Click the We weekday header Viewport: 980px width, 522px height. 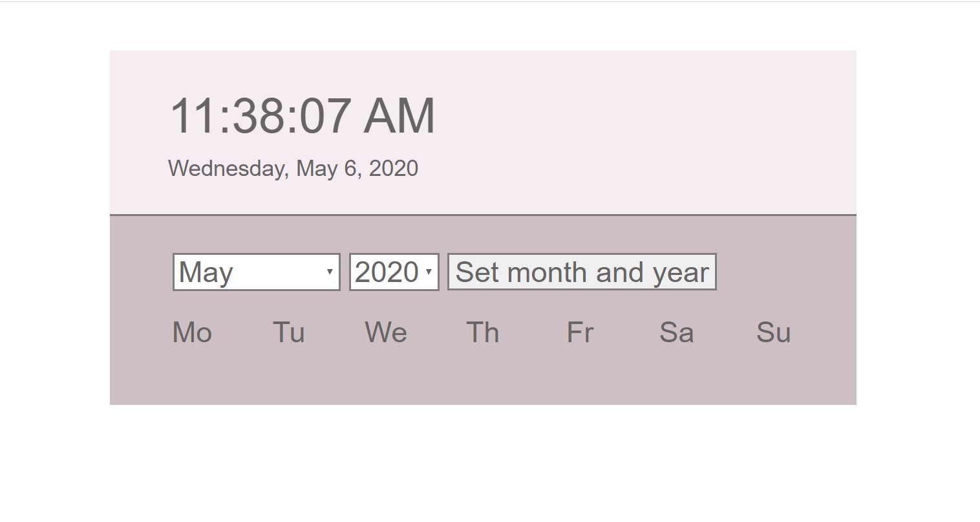[385, 332]
